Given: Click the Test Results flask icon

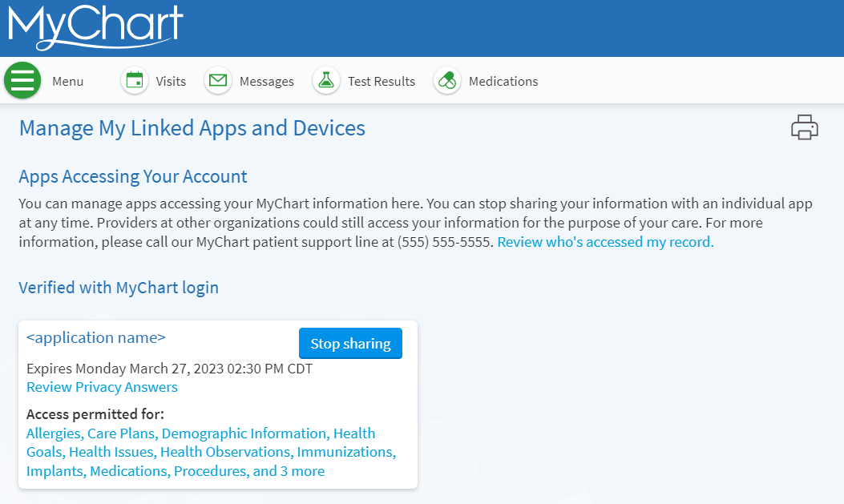Looking at the screenshot, I should (x=326, y=81).
